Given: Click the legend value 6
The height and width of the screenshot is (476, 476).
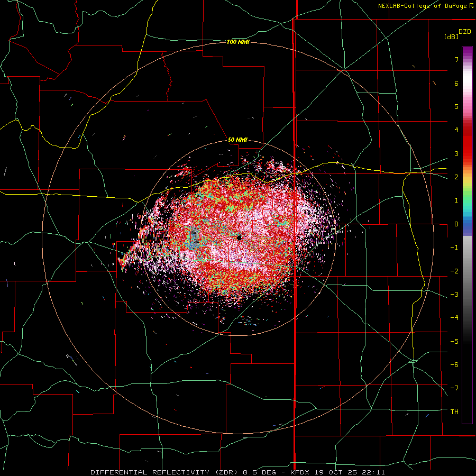Looking at the screenshot, I should 456,83.
